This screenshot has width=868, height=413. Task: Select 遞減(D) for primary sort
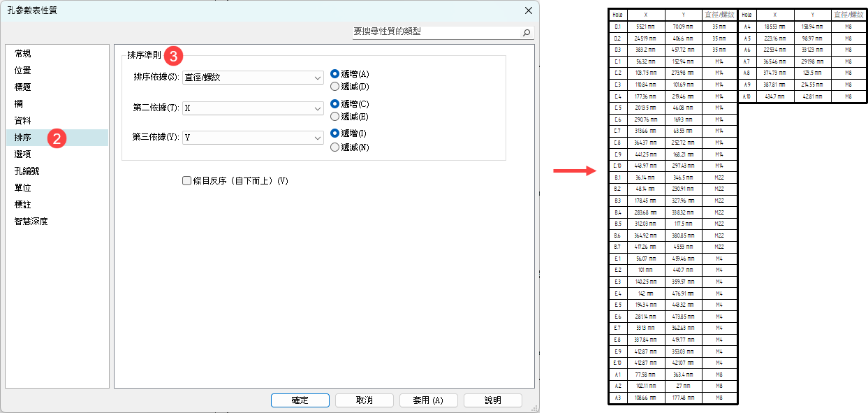(335, 87)
